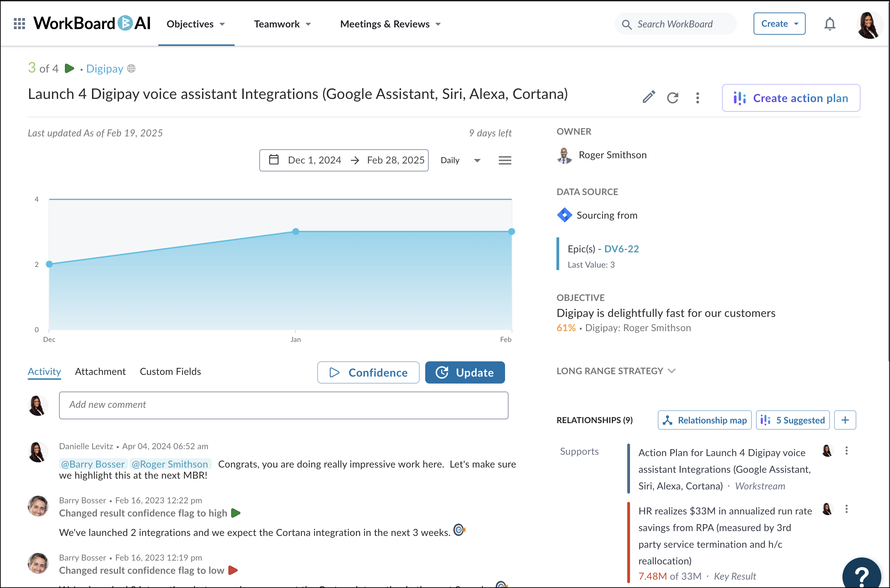The height and width of the screenshot is (588, 890).
Task: Open the Action Plan for Launch 4 Digipay workstream
Action: click(724, 470)
